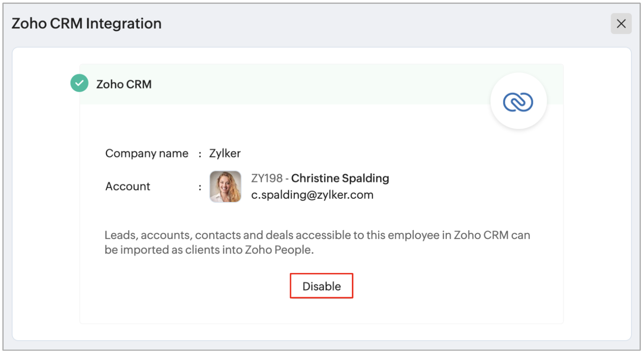The image size is (644, 354).
Task: Select the company value "Zylker"
Action: 224,154
